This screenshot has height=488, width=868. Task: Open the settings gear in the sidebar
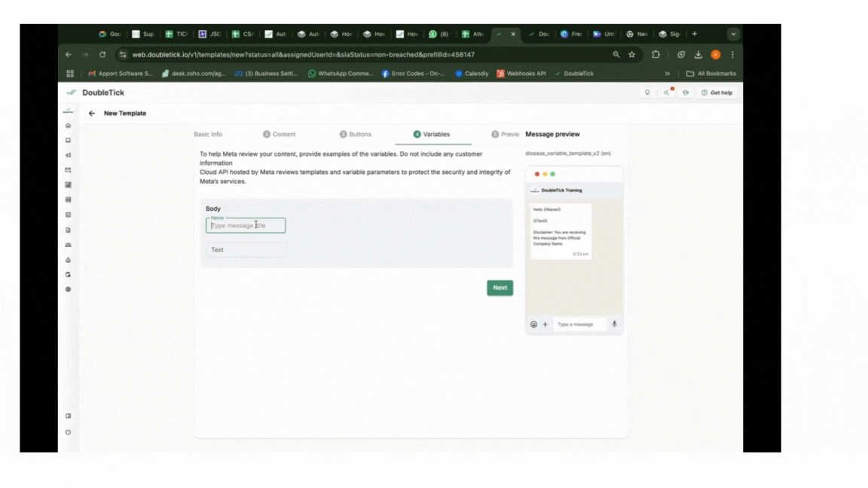click(69, 289)
